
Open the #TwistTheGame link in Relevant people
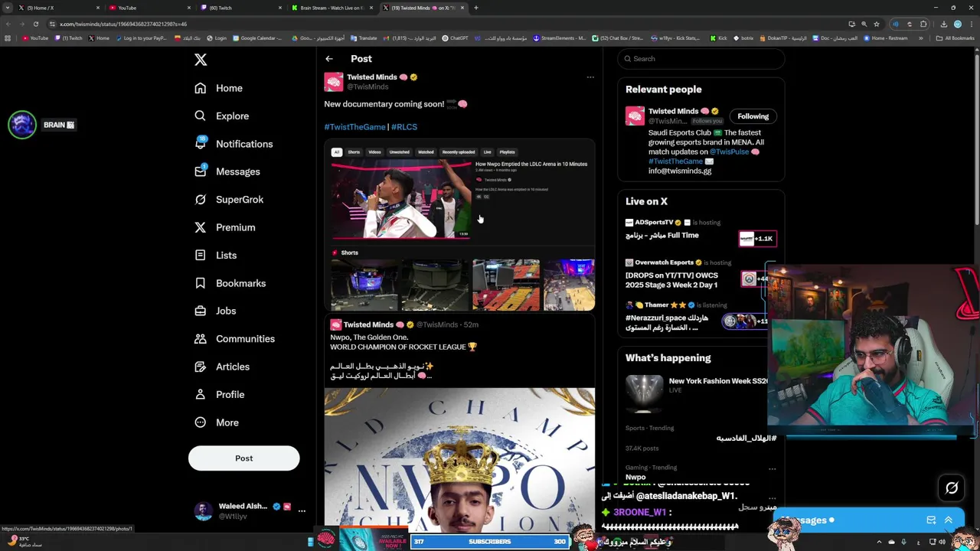(x=675, y=161)
